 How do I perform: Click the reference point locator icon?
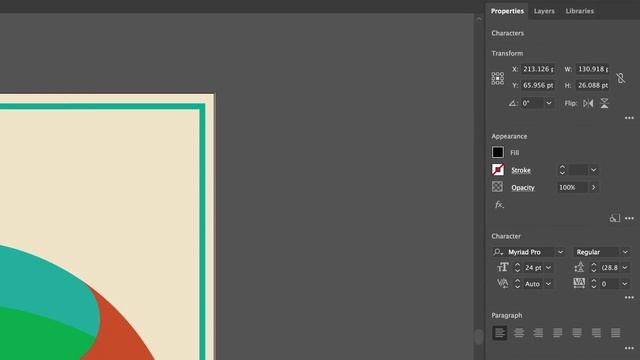498,78
